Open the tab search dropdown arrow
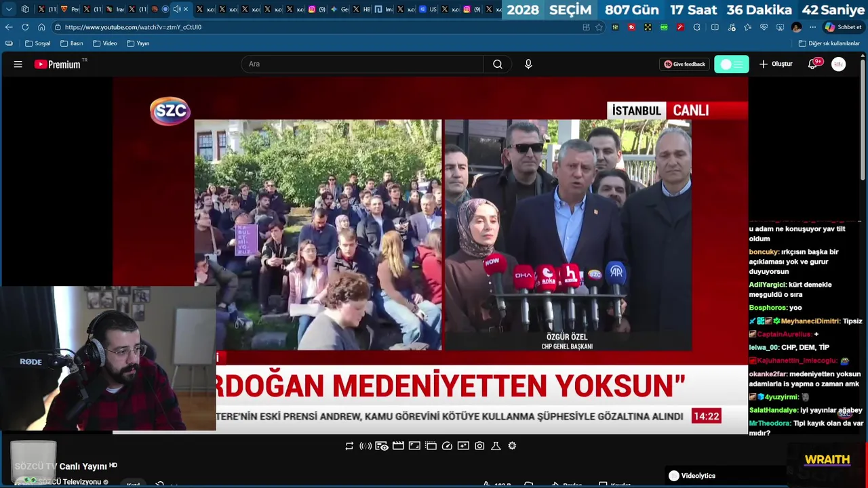 (x=9, y=9)
